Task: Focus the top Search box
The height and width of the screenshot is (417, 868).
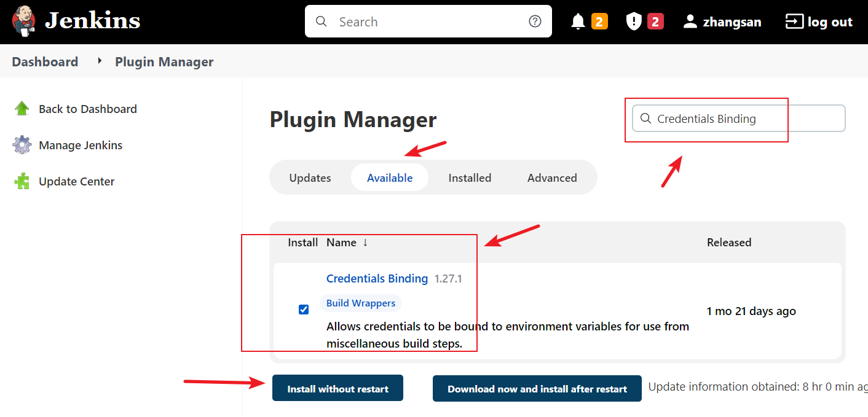Action: (428, 21)
